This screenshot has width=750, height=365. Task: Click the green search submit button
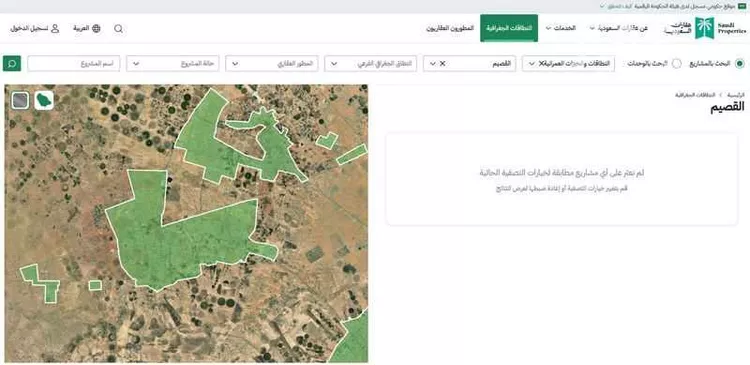(11, 63)
